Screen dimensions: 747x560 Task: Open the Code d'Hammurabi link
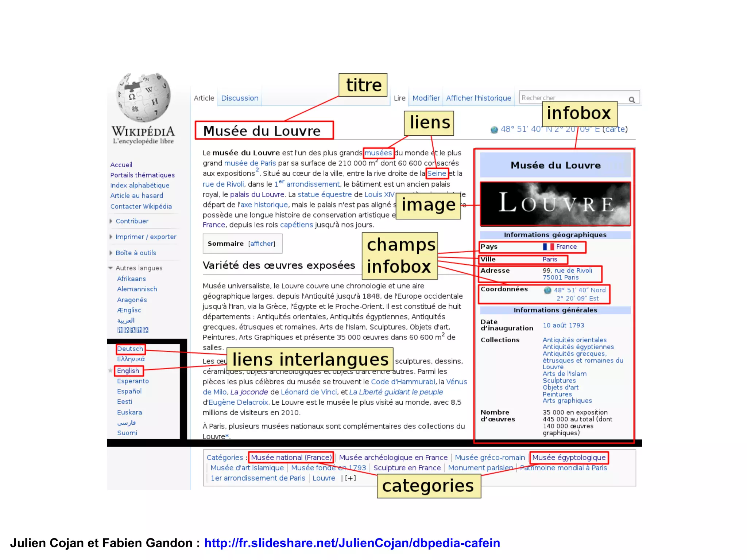tap(403, 382)
